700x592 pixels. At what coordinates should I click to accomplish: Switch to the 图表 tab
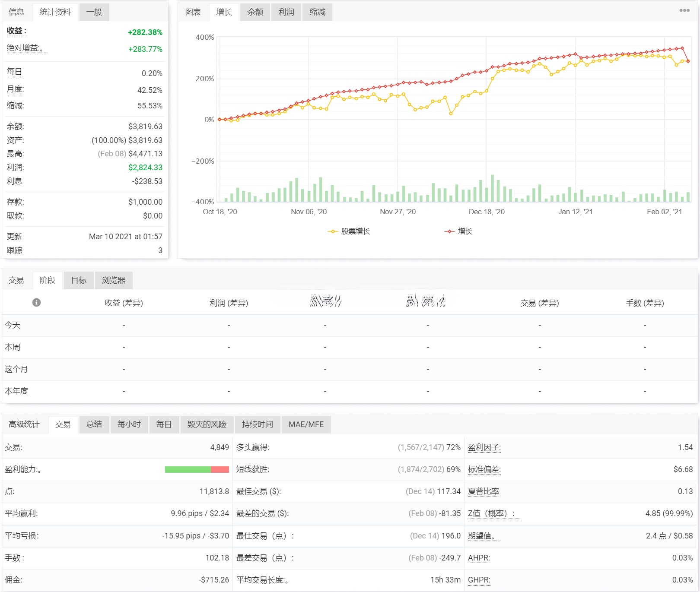click(x=193, y=12)
